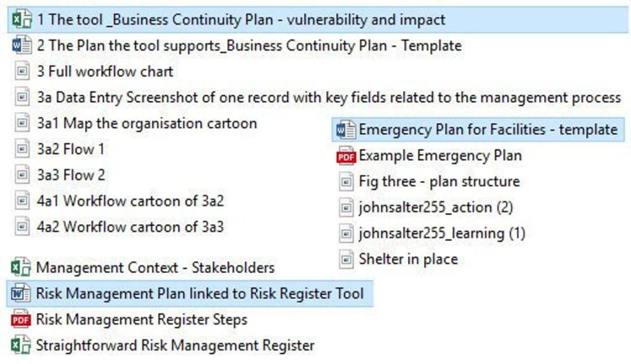The width and height of the screenshot is (631, 364).
Task: Select Risk Management Plan linked to Risk Register Tool
Action: coord(200,294)
